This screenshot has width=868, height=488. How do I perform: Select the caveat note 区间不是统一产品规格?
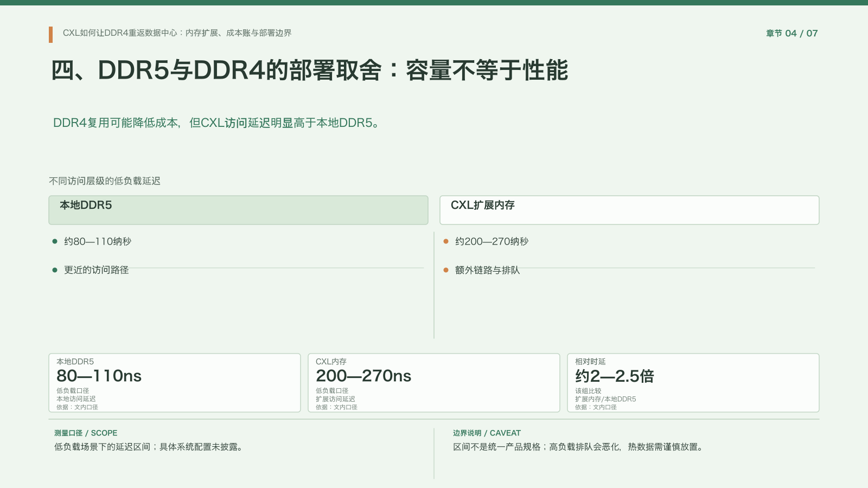[578, 447]
